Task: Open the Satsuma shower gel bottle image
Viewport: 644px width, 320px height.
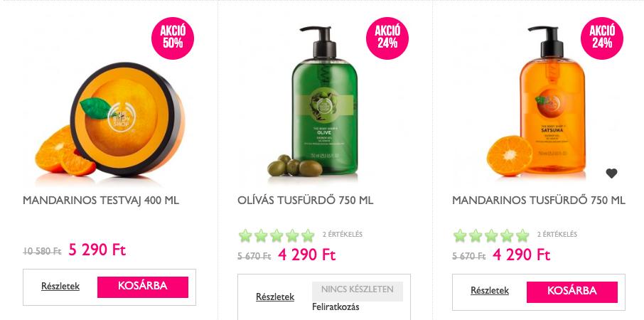Action: coord(537,102)
